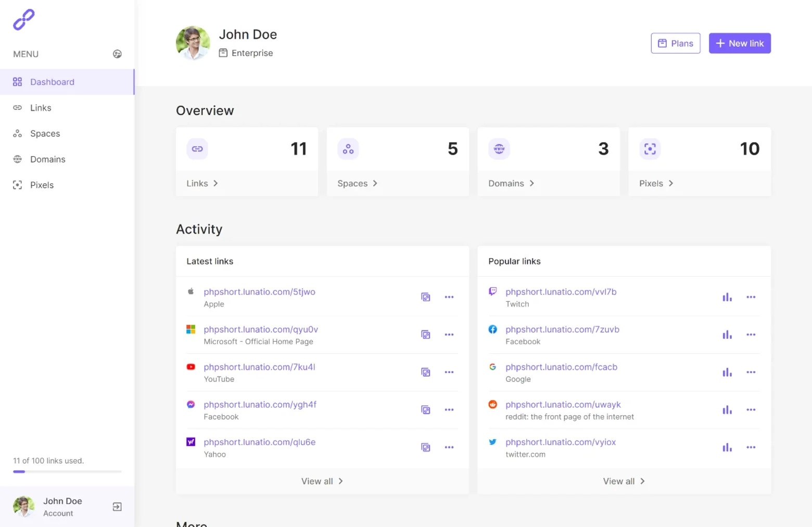Select Domains in the sidebar menu
Screen dimensions: 812x527
(67, 159)
